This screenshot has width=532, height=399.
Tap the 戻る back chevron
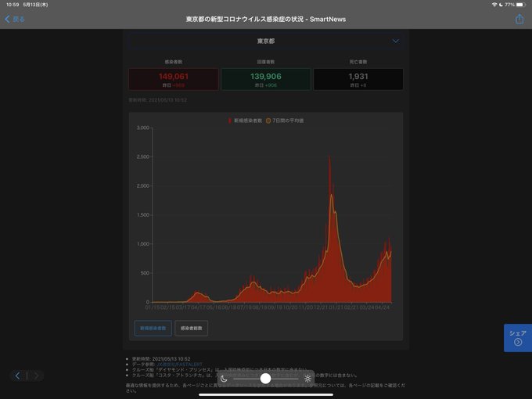click(7, 19)
